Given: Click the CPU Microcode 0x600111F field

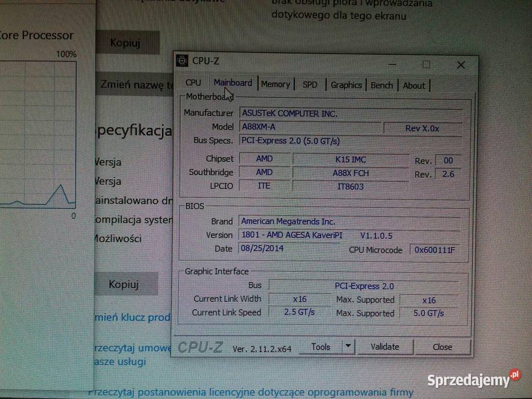Looking at the screenshot, I should (x=434, y=250).
